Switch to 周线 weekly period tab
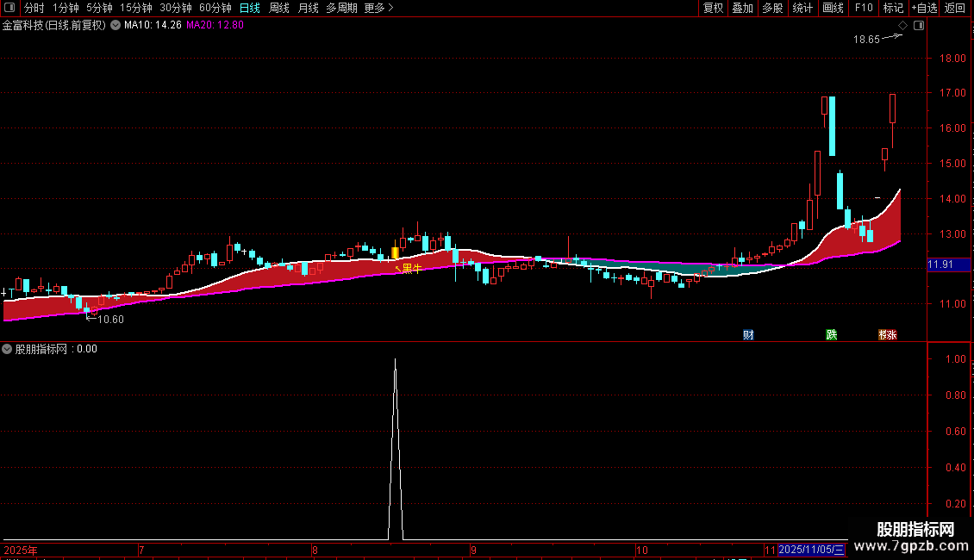This screenshot has width=974, height=560. pyautogui.click(x=279, y=8)
